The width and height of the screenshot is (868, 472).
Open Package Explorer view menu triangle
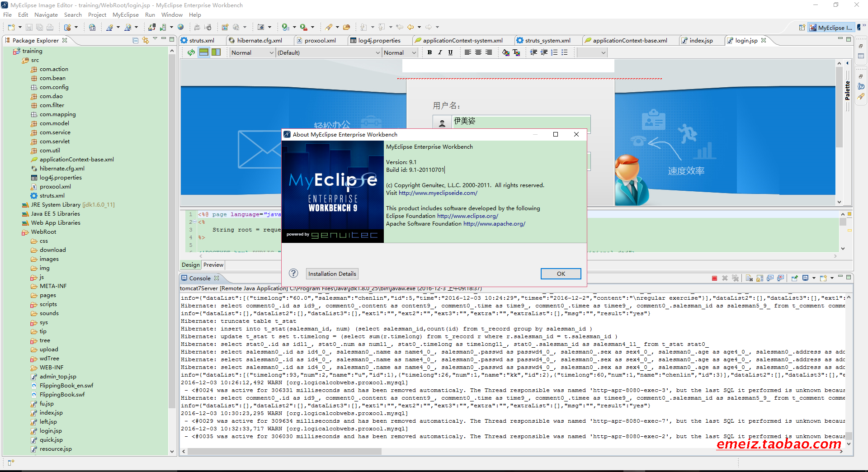pyautogui.click(x=155, y=39)
